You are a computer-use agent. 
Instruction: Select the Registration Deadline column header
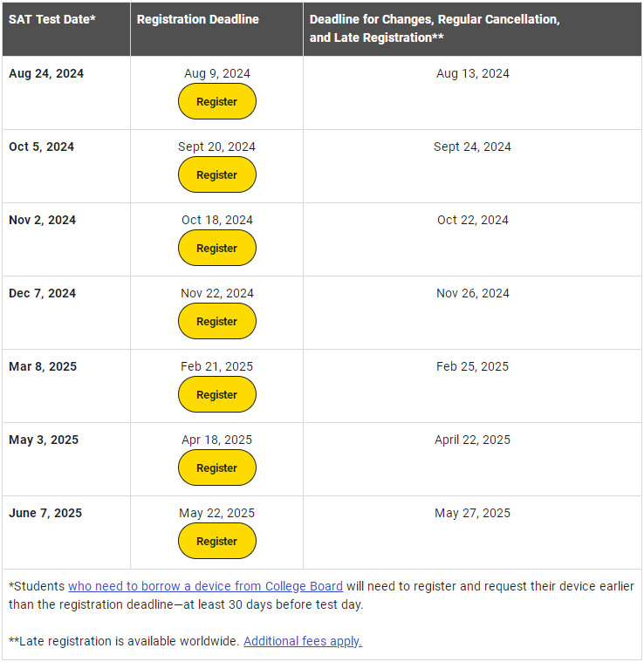pos(216,29)
